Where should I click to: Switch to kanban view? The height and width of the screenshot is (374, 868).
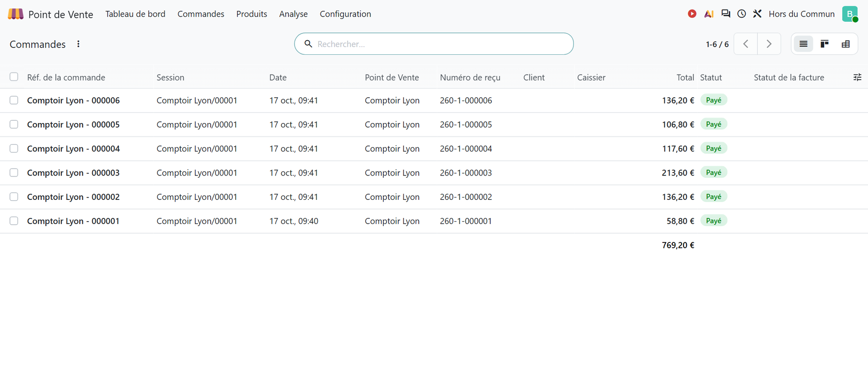[x=825, y=44]
